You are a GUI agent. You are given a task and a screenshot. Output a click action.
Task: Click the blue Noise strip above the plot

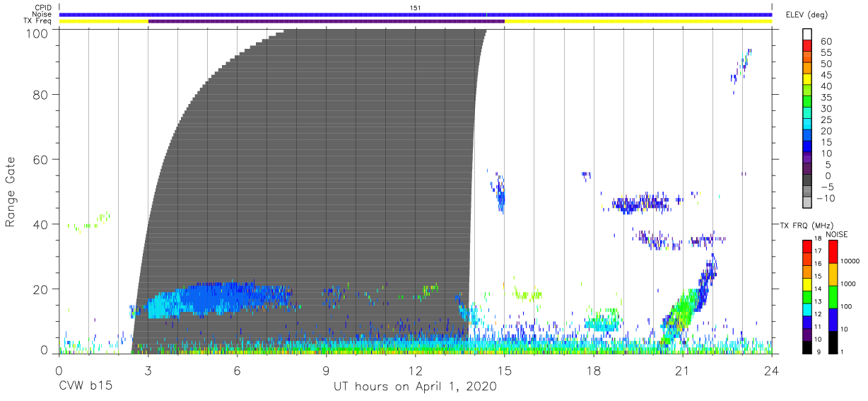(x=416, y=14)
